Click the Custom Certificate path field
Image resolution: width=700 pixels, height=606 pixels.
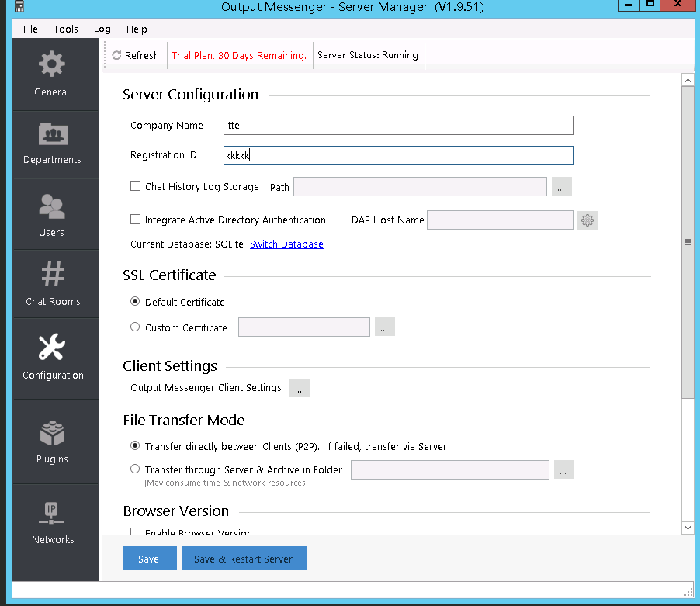click(304, 327)
